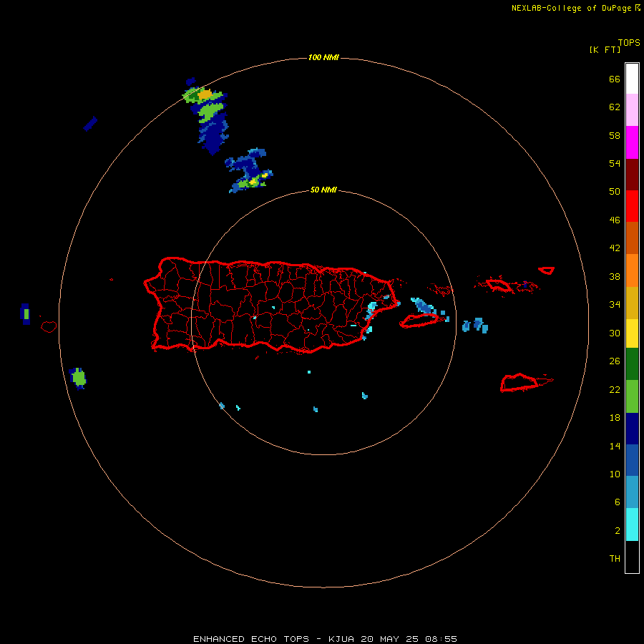Click the "34" scale value
644x644 pixels.
point(615,305)
